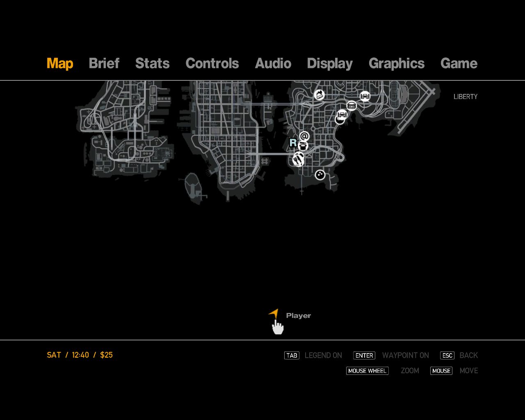Toggle LEGEND ON label
Image resolution: width=525 pixels, height=420 pixels.
click(x=323, y=356)
